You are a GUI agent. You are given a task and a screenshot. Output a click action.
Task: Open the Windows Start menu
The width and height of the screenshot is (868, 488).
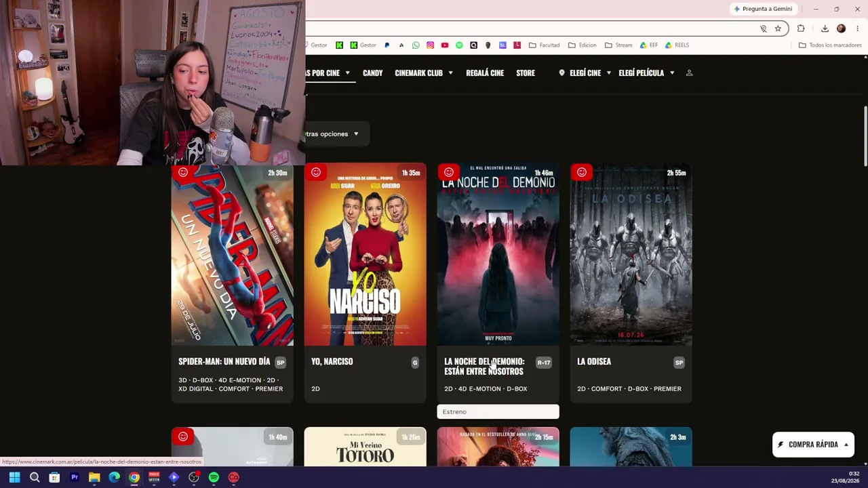tap(14, 477)
